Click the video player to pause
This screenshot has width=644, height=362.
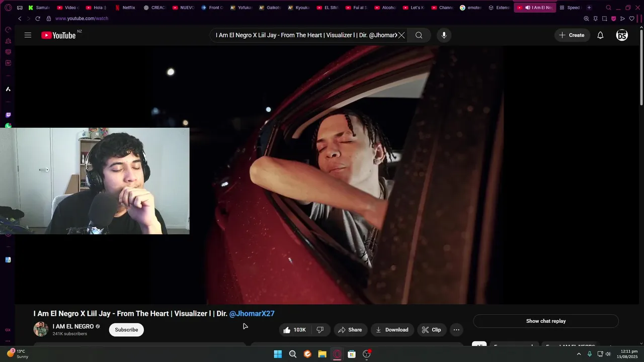(327, 175)
